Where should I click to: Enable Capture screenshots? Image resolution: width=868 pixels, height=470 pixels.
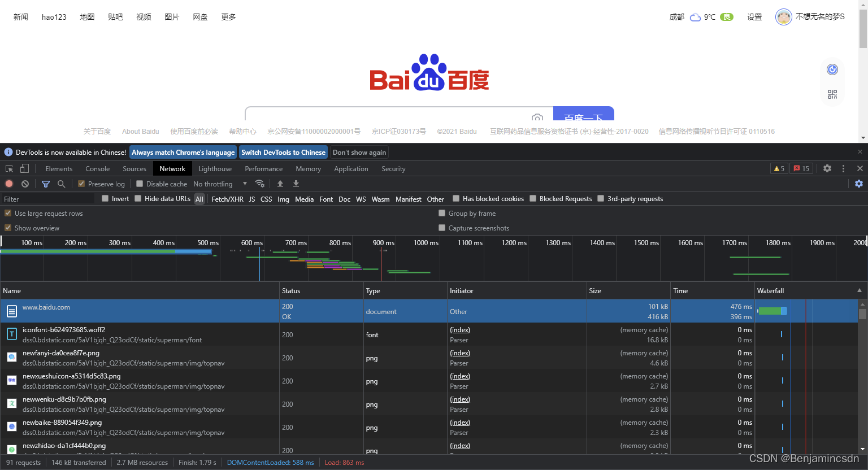(442, 228)
